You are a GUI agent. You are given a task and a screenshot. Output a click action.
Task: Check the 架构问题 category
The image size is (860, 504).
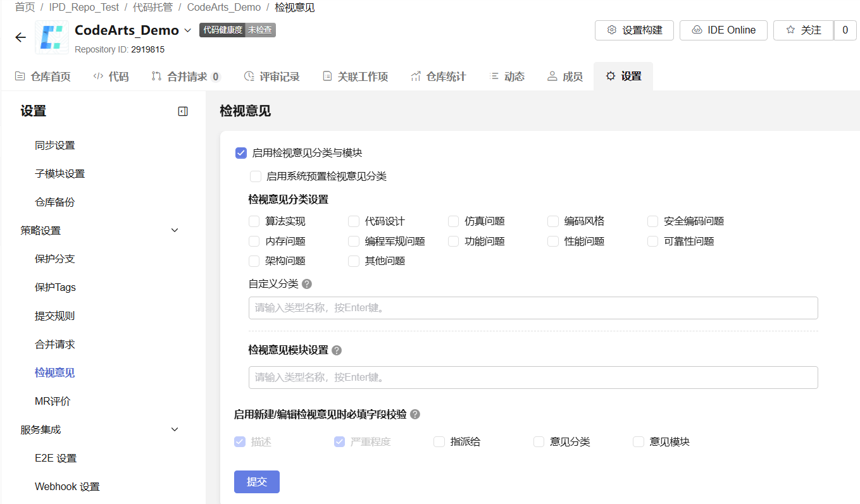[x=254, y=261]
